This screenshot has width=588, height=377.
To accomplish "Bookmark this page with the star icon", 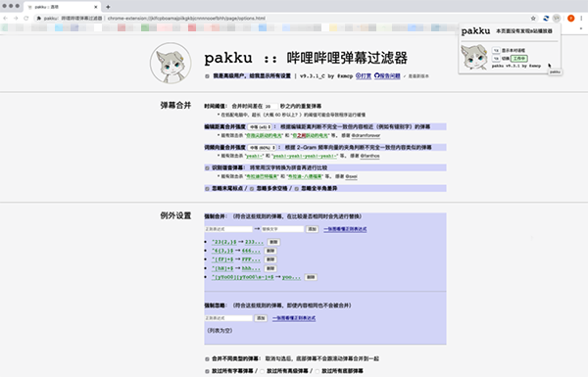I will (533, 18).
